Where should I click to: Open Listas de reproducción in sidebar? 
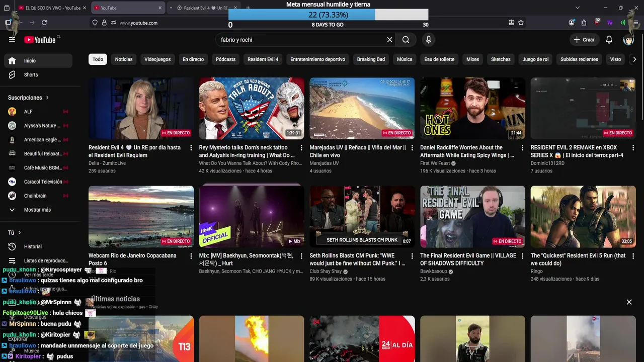(38, 260)
